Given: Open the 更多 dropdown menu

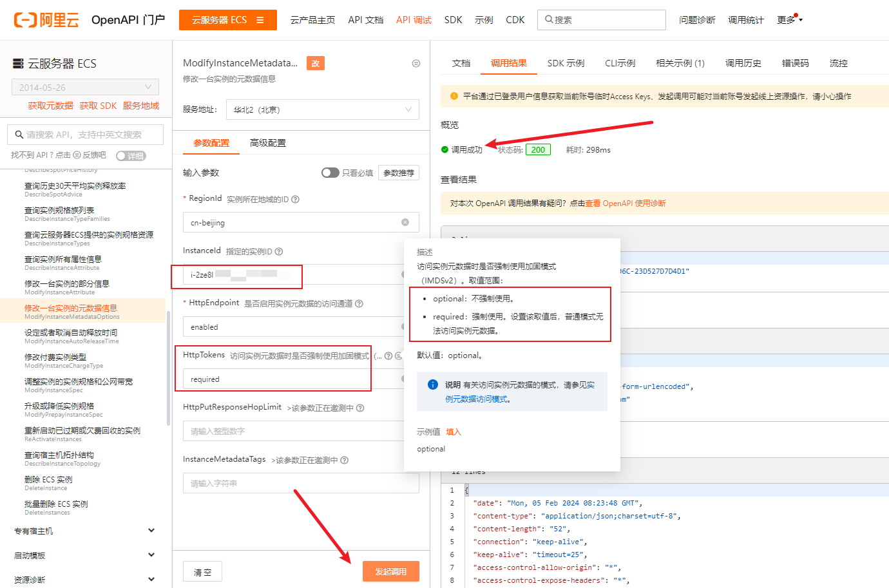Looking at the screenshot, I should (x=790, y=20).
